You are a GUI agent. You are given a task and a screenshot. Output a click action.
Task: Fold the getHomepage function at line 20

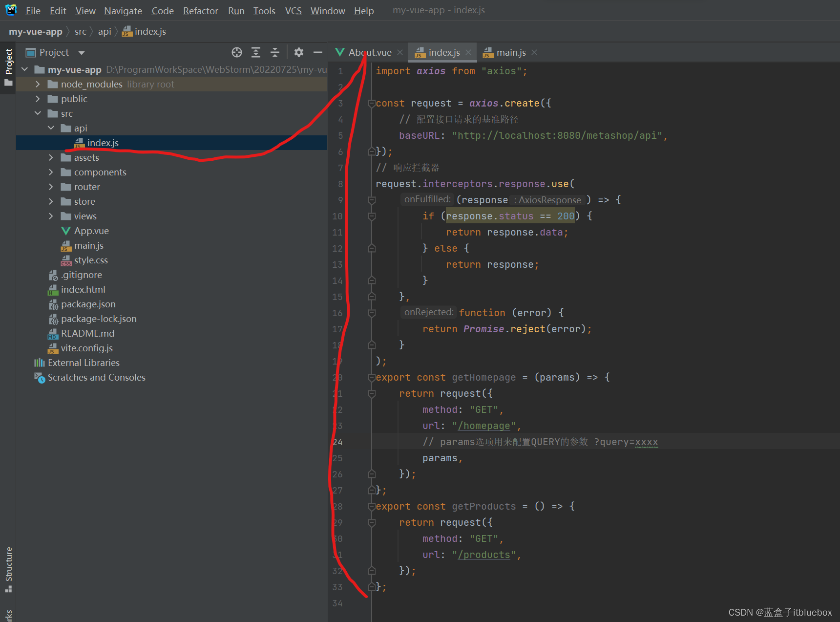click(x=372, y=377)
